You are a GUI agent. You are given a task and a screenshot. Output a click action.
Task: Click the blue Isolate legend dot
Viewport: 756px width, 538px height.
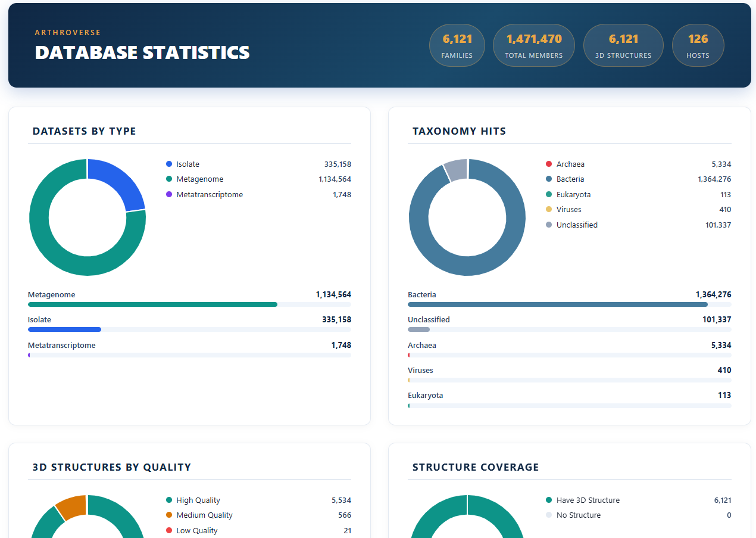pyautogui.click(x=169, y=164)
